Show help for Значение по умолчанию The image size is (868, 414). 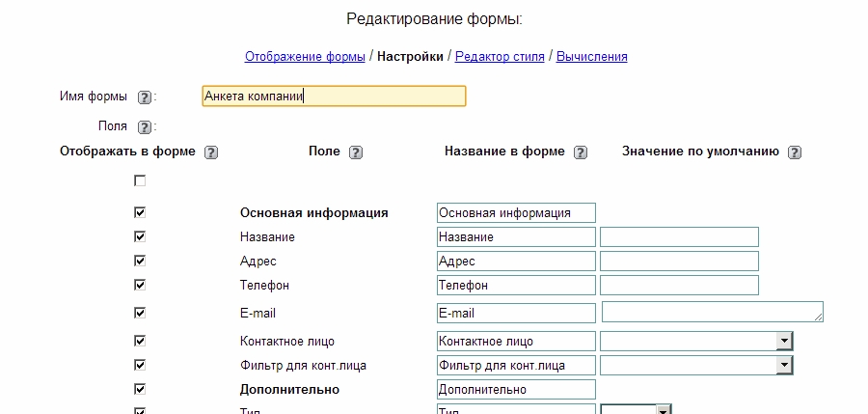(x=795, y=152)
